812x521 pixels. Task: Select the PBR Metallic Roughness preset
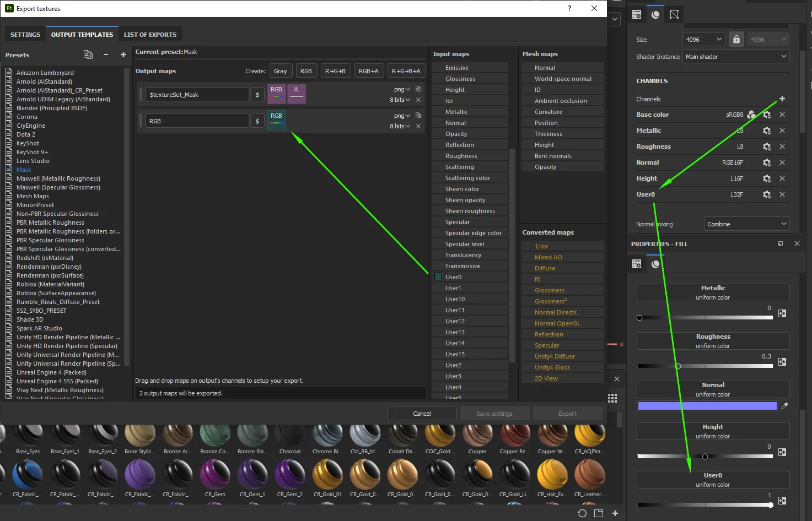(x=50, y=222)
